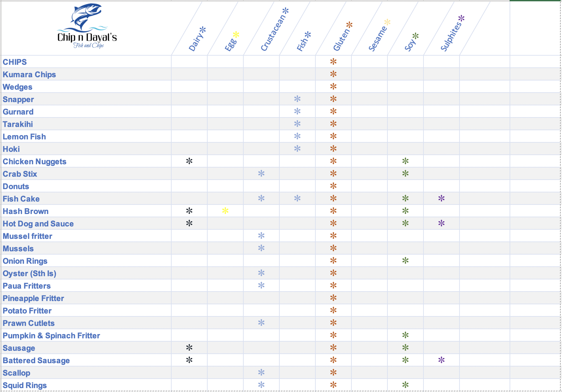562x392 pixels.
Task: Select the Lemon Fish row label
Action: [24, 136]
